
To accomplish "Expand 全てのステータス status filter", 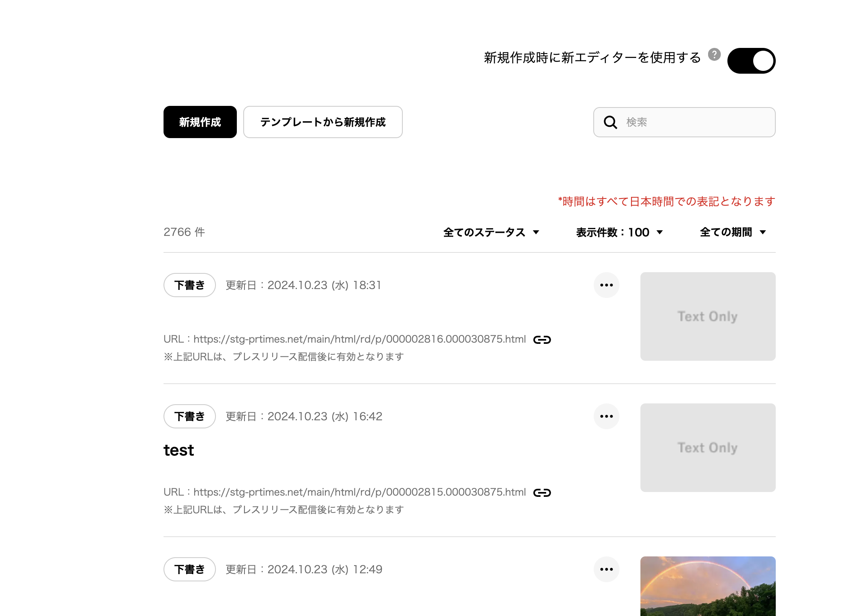I will [491, 232].
